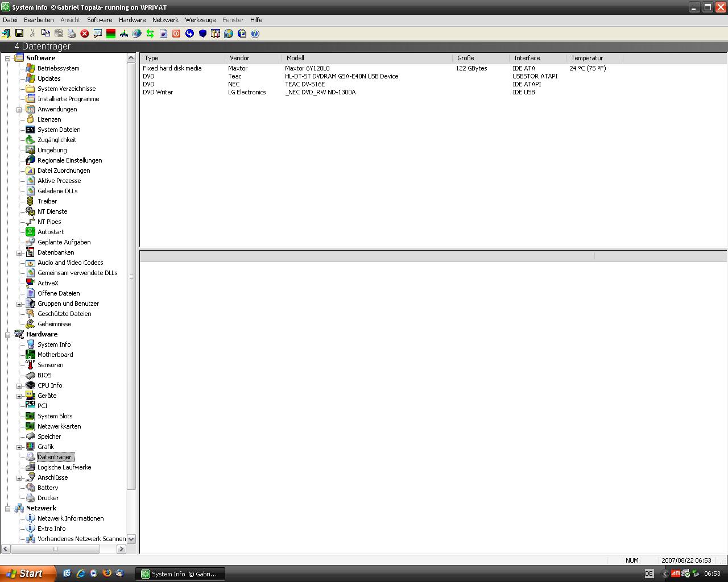
Task: Click the green double-arrow toolbar icon
Action: click(150, 34)
